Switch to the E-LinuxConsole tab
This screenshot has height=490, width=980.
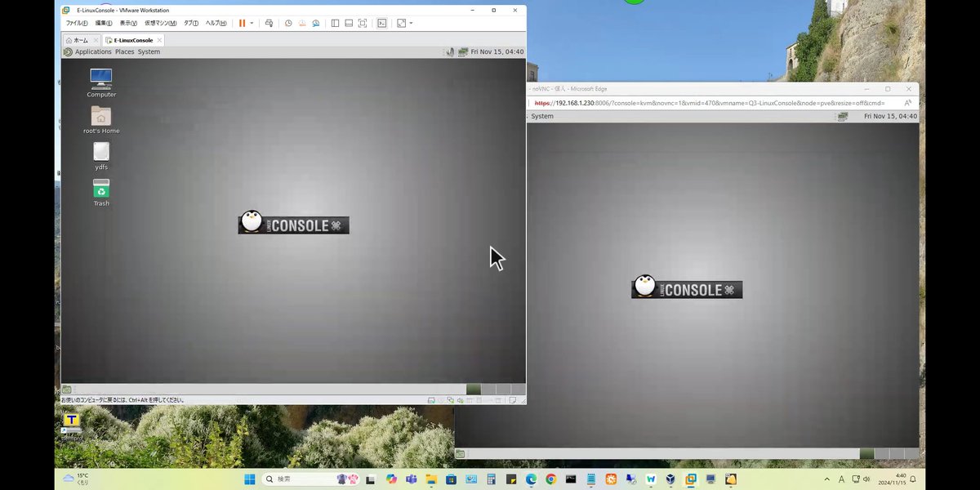pyautogui.click(x=133, y=40)
